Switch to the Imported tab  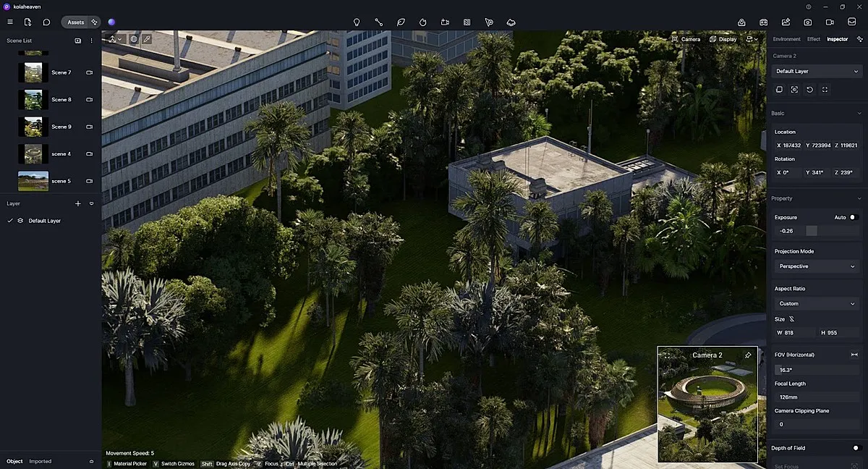click(40, 461)
